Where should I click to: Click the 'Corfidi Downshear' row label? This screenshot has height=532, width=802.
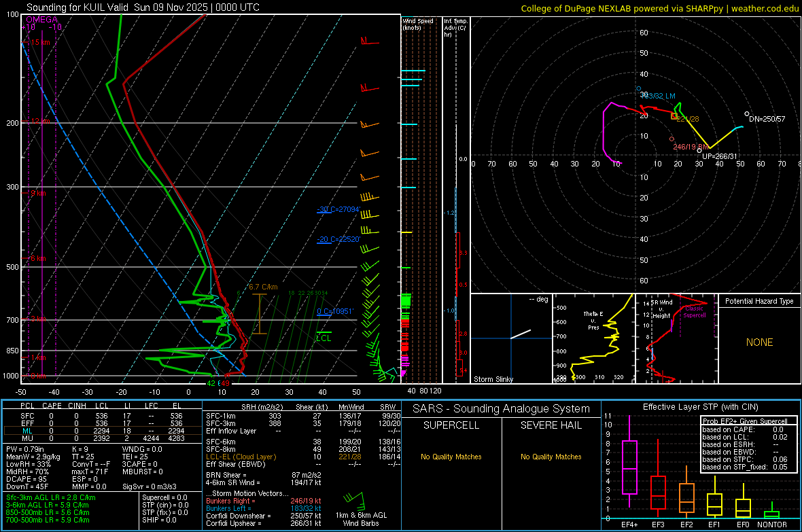click(x=239, y=516)
